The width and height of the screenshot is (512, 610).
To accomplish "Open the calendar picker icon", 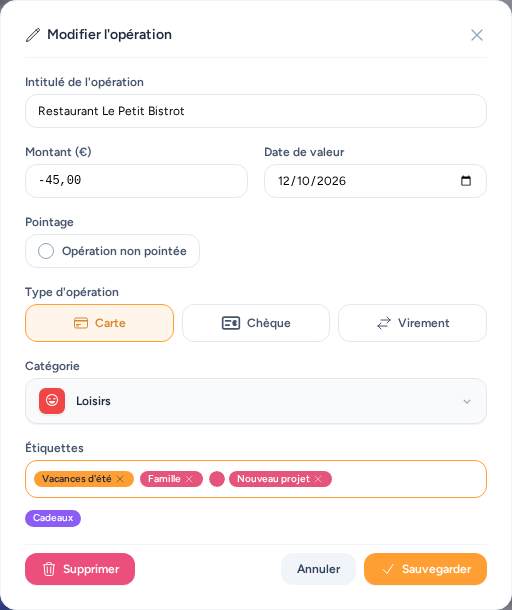I will pos(466,181).
